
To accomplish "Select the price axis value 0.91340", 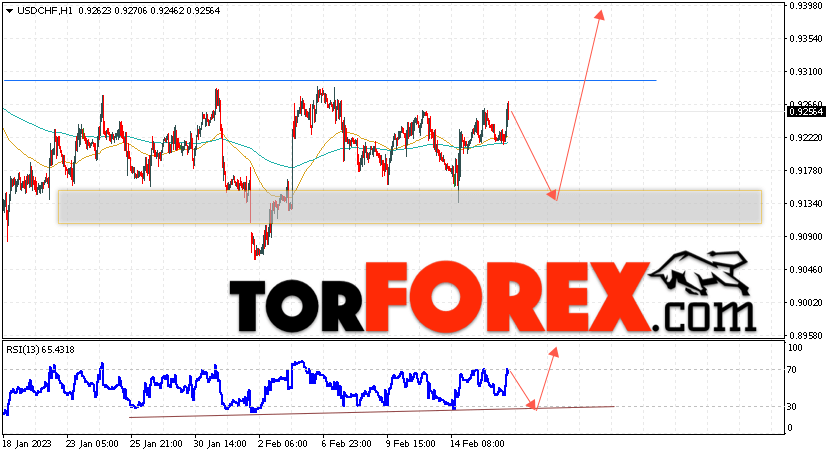I will pyautogui.click(x=806, y=204).
